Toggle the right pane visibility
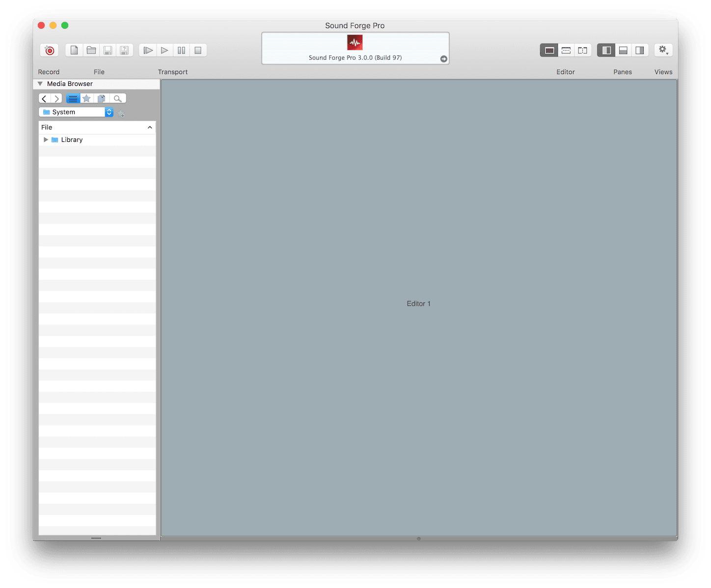This screenshot has height=588, width=711. [x=640, y=50]
